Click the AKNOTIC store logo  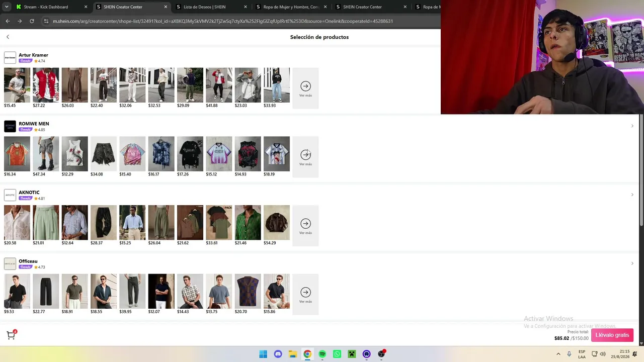point(10,195)
